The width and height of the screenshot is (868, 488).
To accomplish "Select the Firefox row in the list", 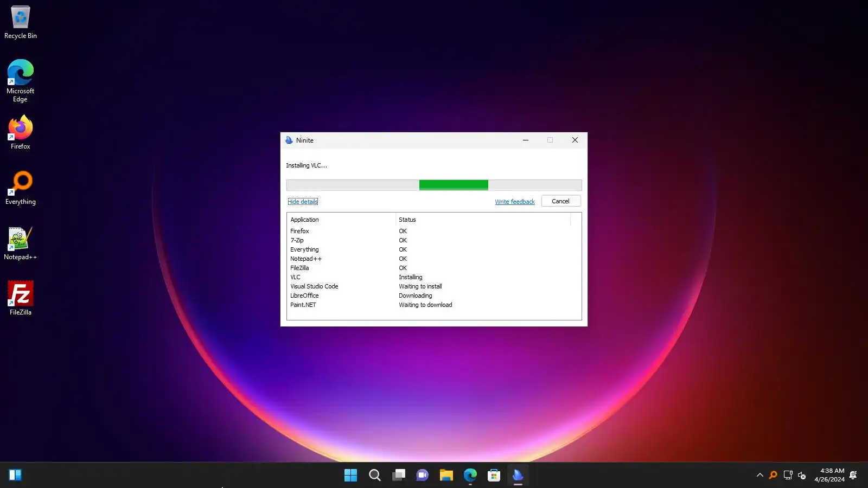I will [x=434, y=232].
